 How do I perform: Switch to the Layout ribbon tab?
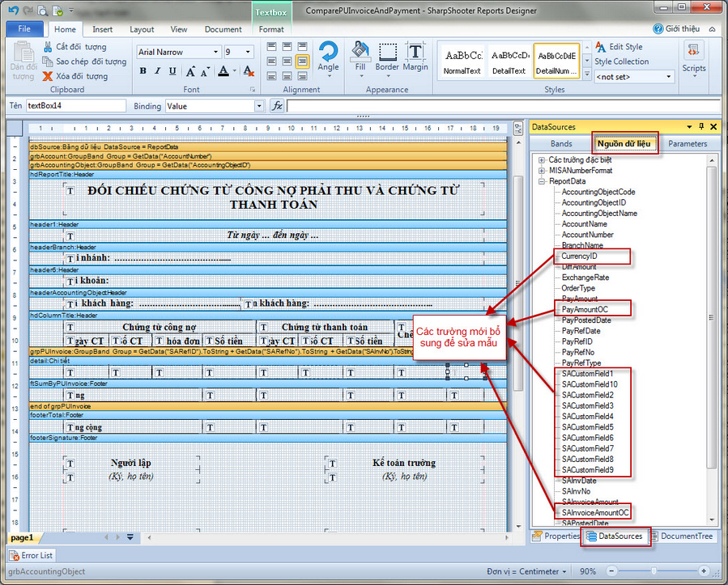click(x=142, y=29)
